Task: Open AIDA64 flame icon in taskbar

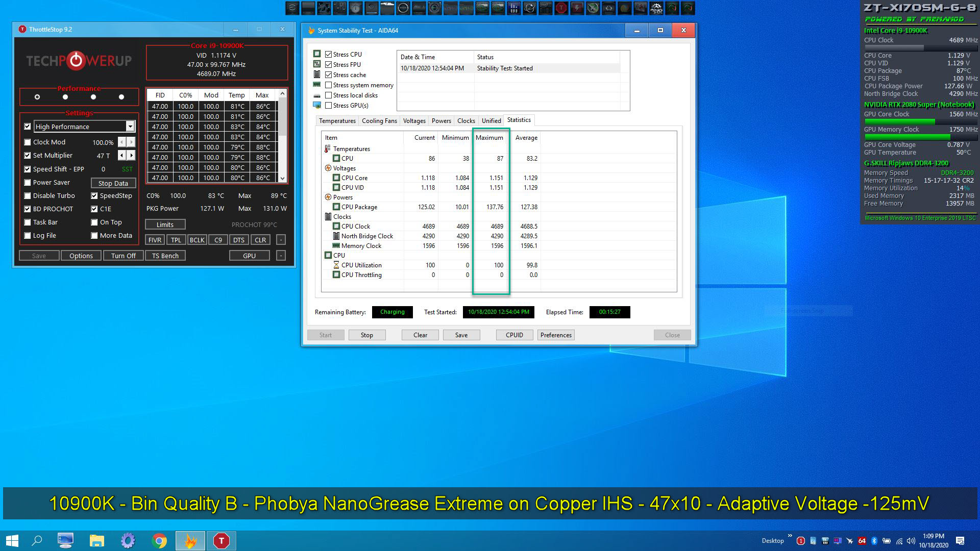Action: point(190,540)
